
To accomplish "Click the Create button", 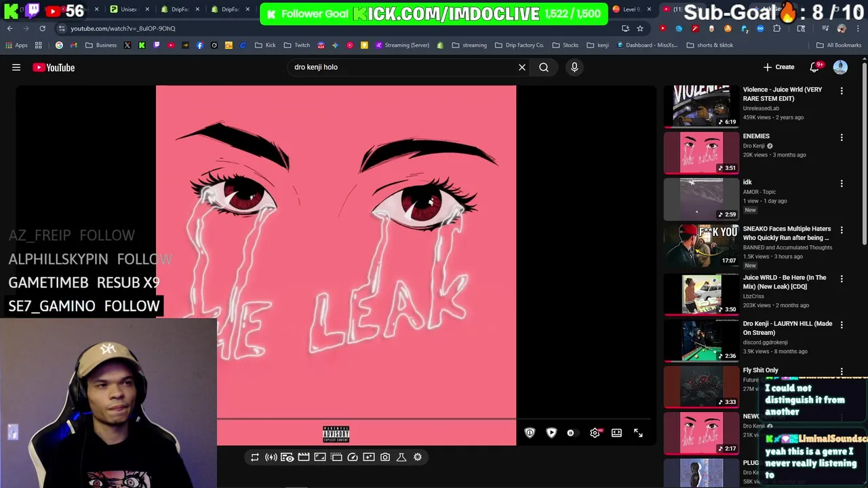I will tap(778, 67).
